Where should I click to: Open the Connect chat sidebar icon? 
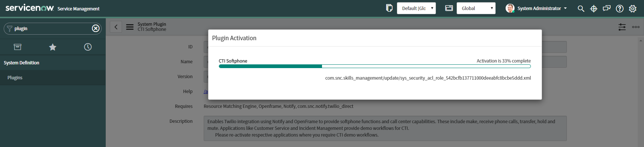coord(607,8)
